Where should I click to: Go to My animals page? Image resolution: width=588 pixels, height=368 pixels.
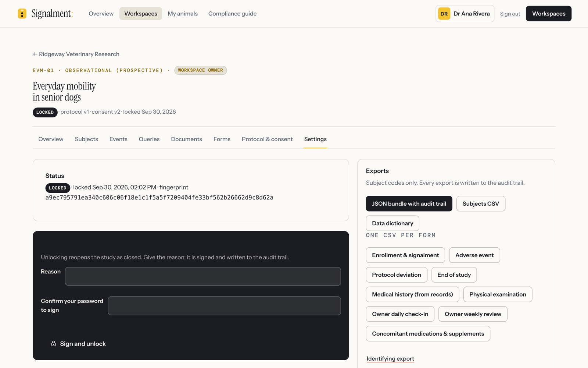[x=183, y=14]
